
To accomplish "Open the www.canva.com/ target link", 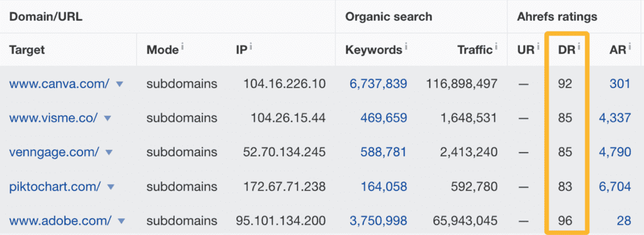I will (59, 84).
